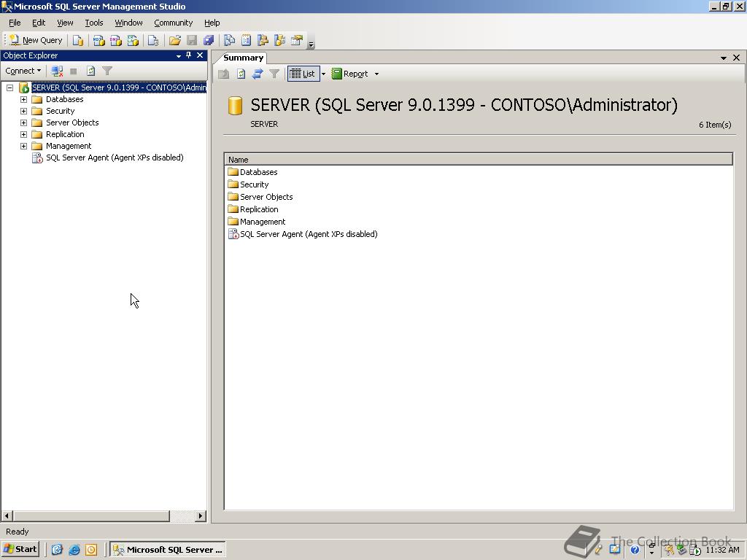The width and height of the screenshot is (747, 560).
Task: Click the Microsoft SQL Server taskbar button
Action: 168,550
